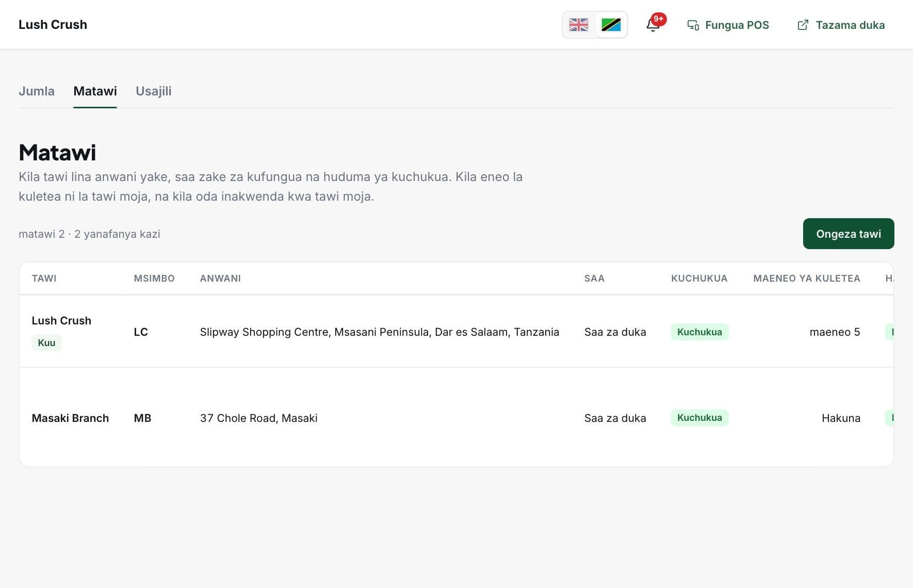Open the Masaki Branch row name
913x588 pixels.
point(70,418)
